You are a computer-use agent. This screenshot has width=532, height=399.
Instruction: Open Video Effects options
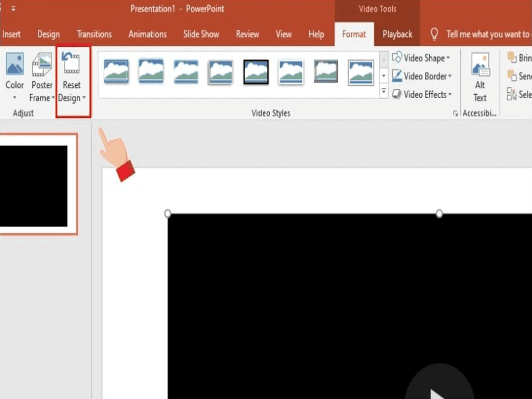422,94
